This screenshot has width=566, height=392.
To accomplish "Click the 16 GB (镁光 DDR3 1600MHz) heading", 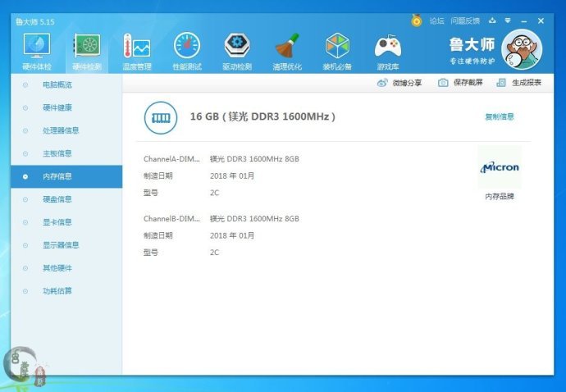I will point(262,116).
